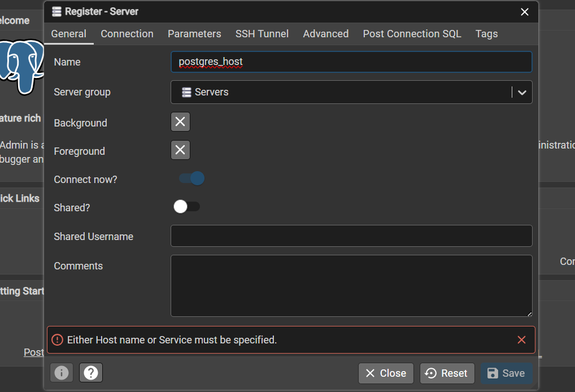Close the Register Server dialog with X
This screenshot has height=392, width=575.
(524, 12)
